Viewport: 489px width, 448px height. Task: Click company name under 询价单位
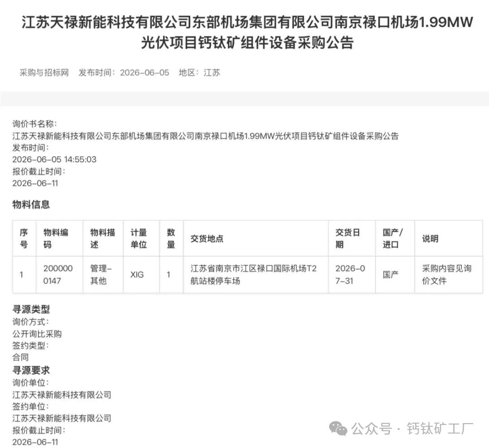pyautogui.click(x=62, y=395)
